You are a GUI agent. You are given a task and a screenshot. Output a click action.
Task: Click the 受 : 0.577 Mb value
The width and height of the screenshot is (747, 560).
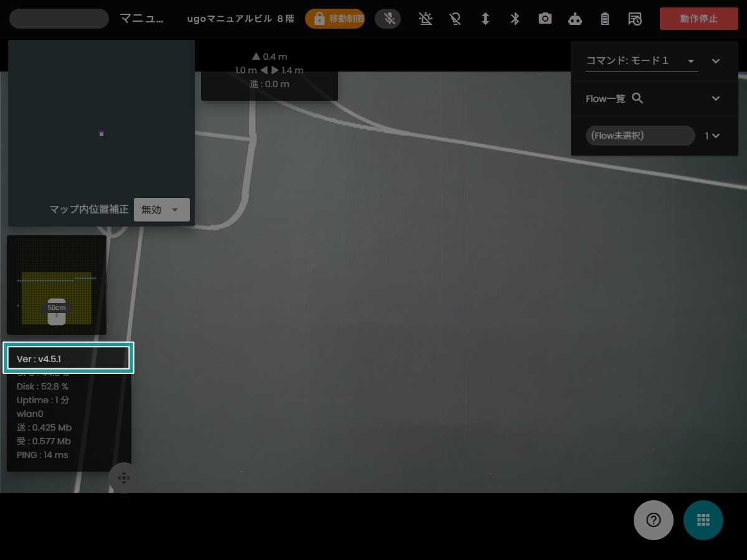pyautogui.click(x=44, y=441)
